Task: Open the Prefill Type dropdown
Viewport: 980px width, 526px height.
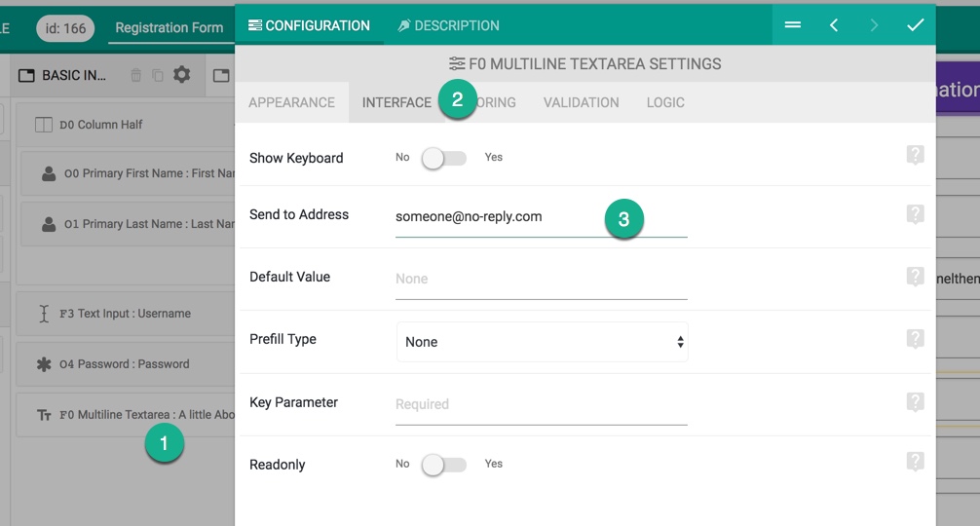Action: point(542,342)
